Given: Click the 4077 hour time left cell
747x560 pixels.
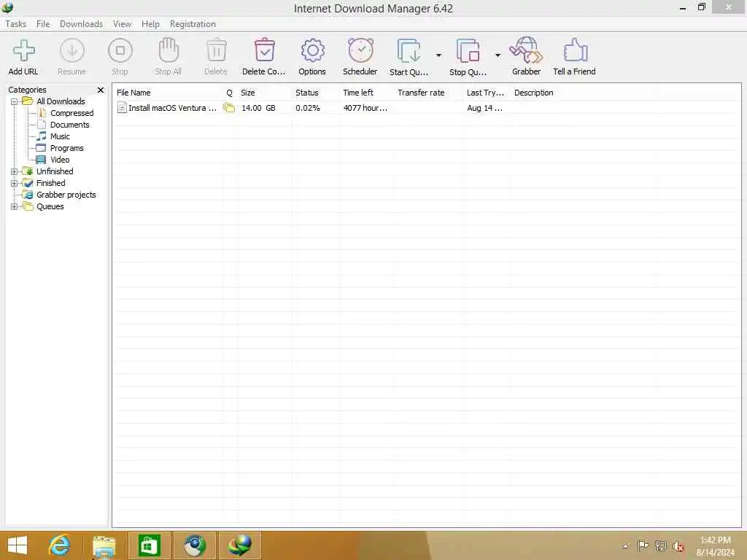Looking at the screenshot, I should click(365, 108).
